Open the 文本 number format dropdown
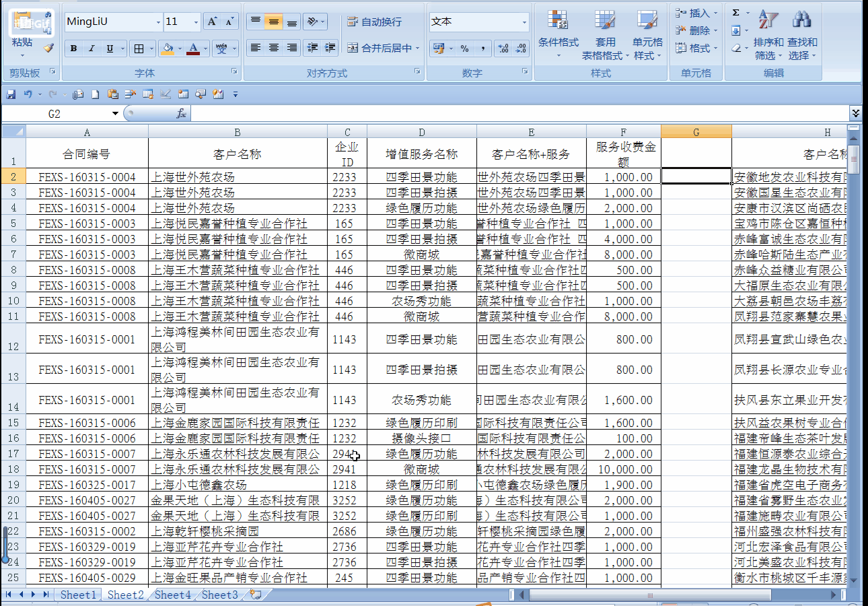Screen dimensions: 868x606 (524, 21)
